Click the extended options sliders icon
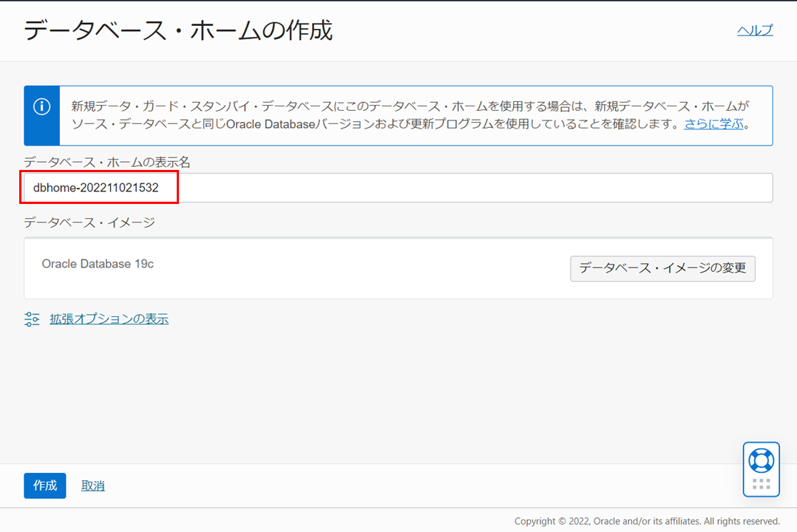797x532 pixels. point(32,319)
